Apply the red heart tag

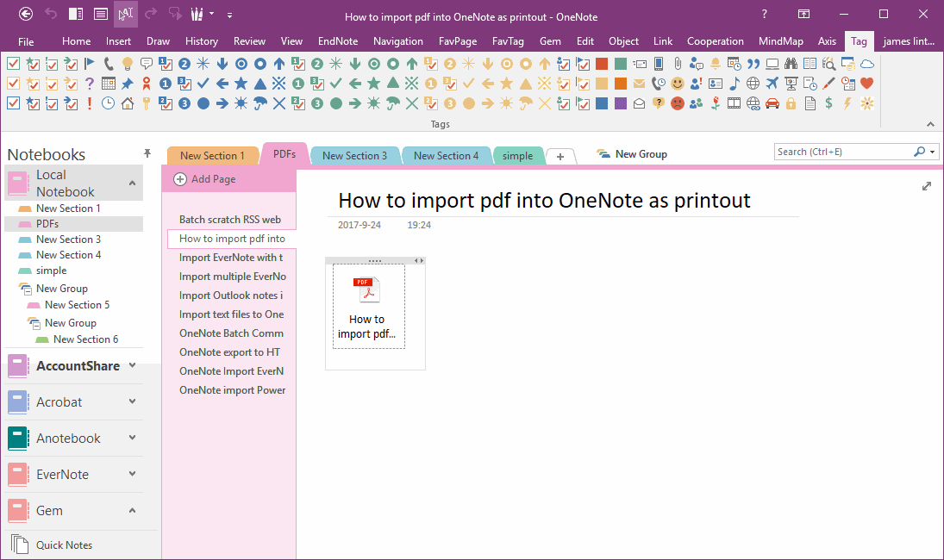coord(867,84)
